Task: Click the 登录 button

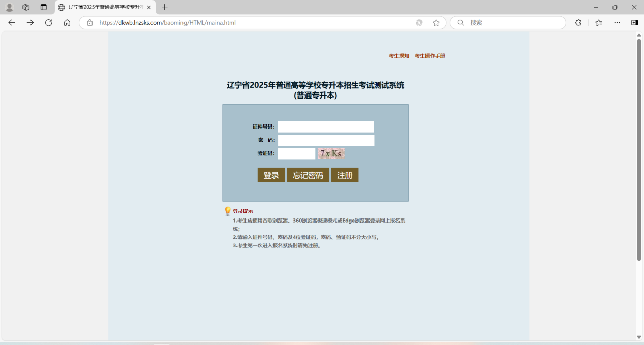Action: tap(271, 175)
